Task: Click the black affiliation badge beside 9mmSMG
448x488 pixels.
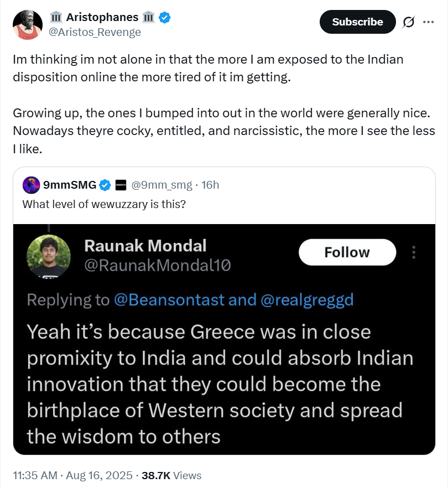Action: pos(121,185)
